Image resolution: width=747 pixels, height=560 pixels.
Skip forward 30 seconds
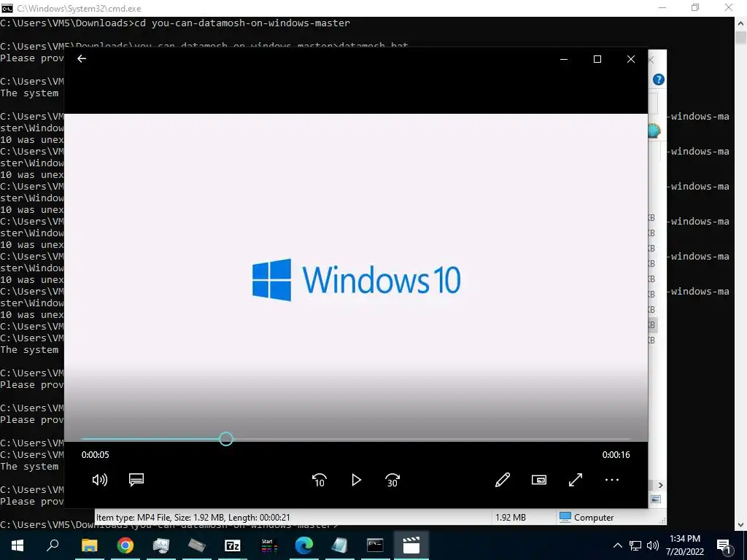click(392, 480)
